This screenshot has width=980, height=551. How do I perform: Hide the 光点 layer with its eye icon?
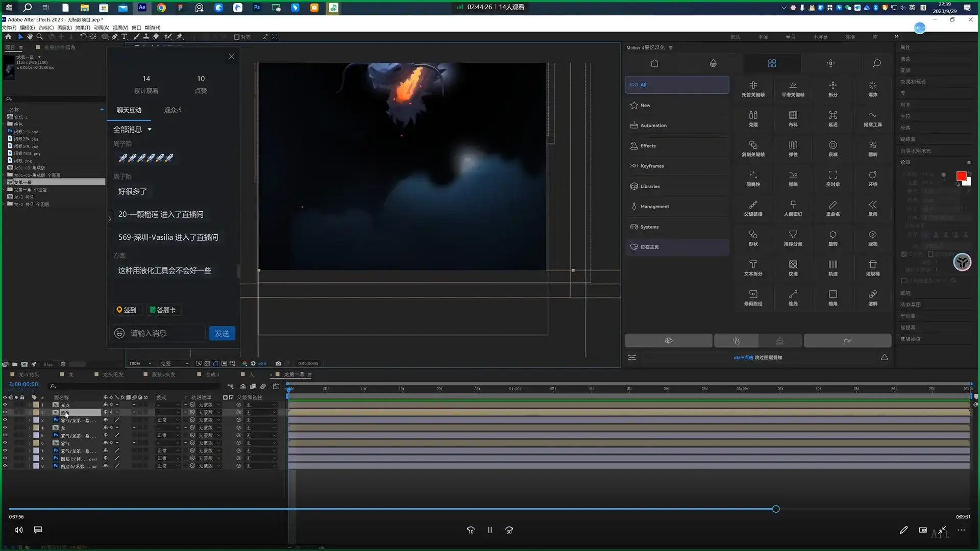pos(5,405)
